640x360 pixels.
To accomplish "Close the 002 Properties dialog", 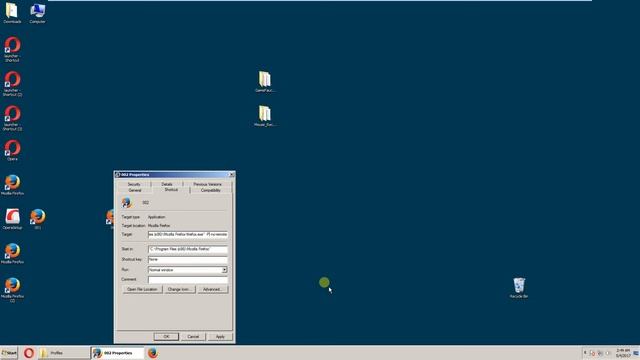I will (231, 175).
